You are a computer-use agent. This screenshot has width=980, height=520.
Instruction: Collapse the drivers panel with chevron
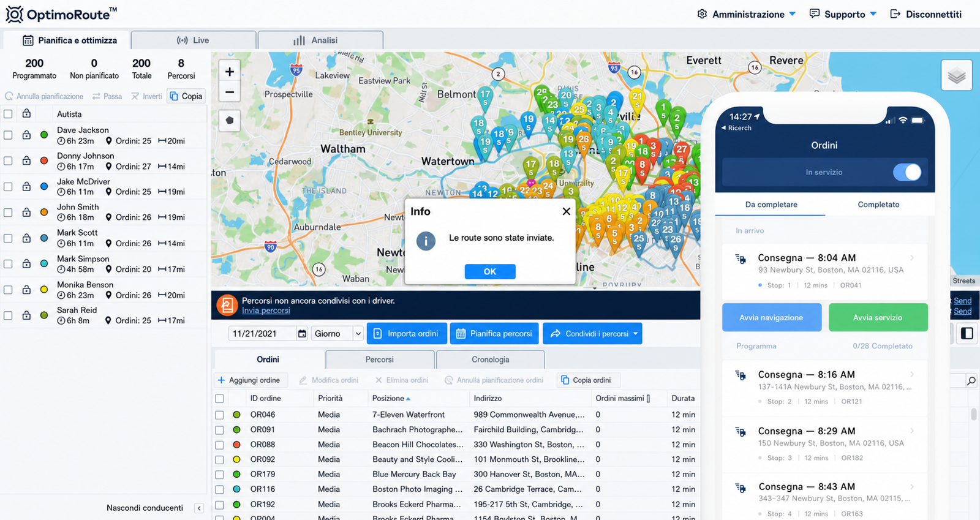point(199,508)
